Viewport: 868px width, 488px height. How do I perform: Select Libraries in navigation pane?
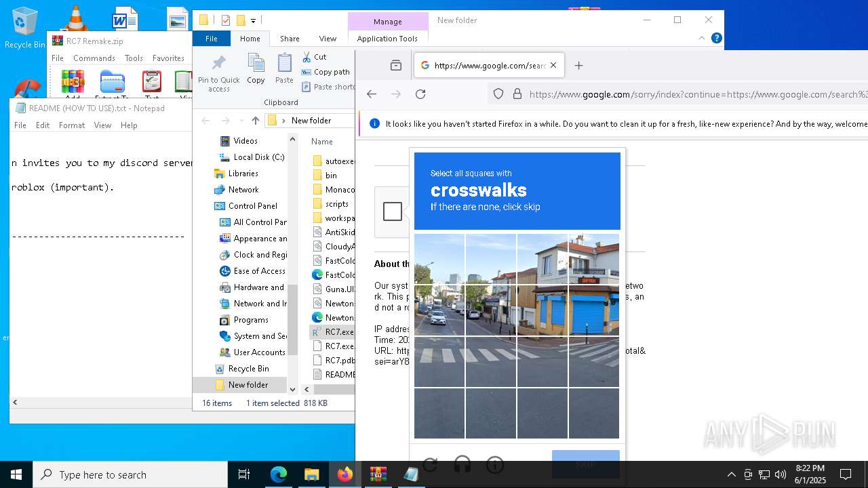tap(243, 174)
